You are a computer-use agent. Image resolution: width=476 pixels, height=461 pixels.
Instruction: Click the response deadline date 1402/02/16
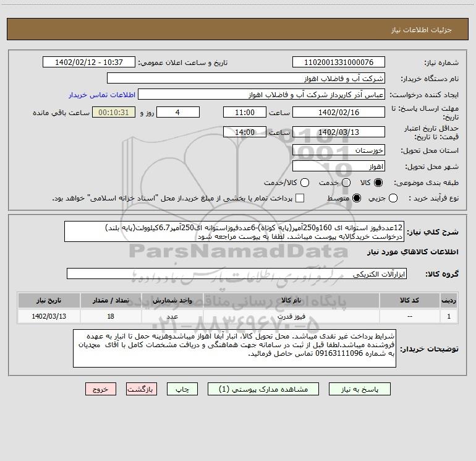click(x=339, y=112)
